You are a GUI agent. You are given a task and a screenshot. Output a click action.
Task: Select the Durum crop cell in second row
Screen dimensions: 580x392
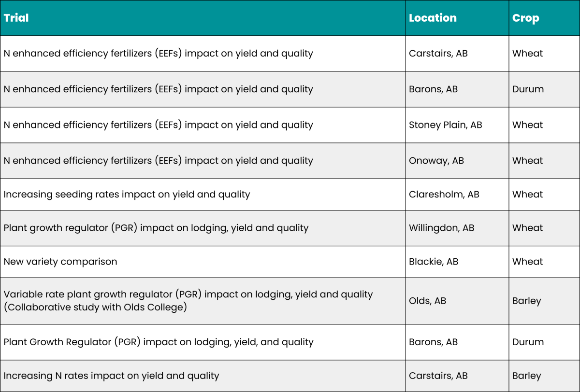(544, 89)
